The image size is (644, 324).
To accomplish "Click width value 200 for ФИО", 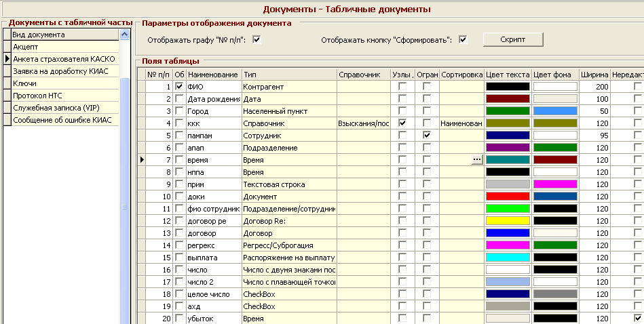I will 594,87.
